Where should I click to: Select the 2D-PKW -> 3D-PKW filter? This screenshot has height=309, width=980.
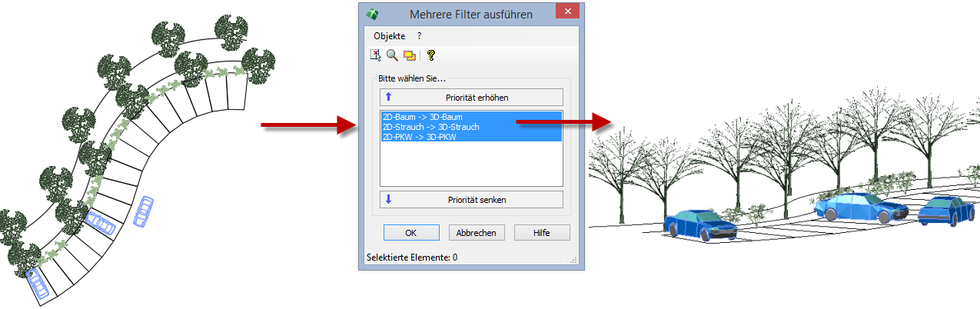[420, 136]
